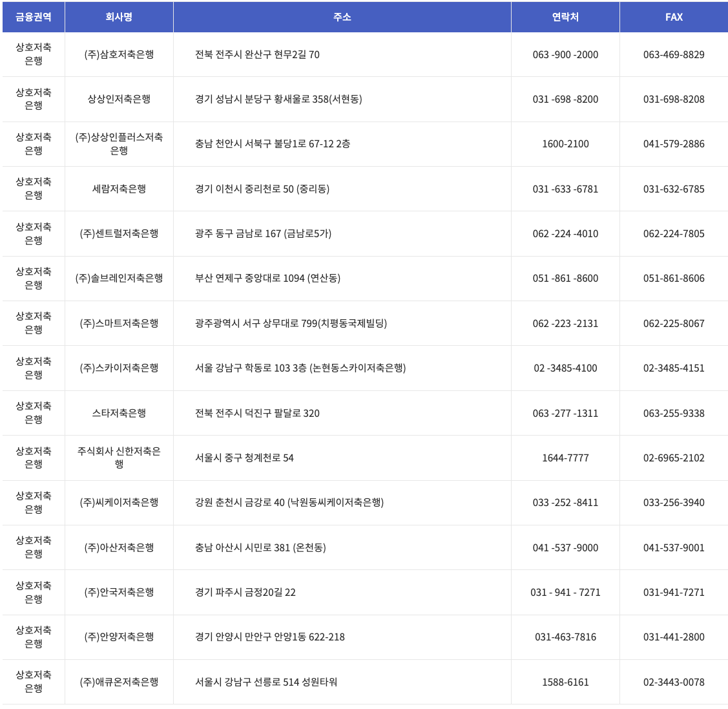The height and width of the screenshot is (709, 728).
Task: Select company name 세람저축은행
Action: coord(119,189)
